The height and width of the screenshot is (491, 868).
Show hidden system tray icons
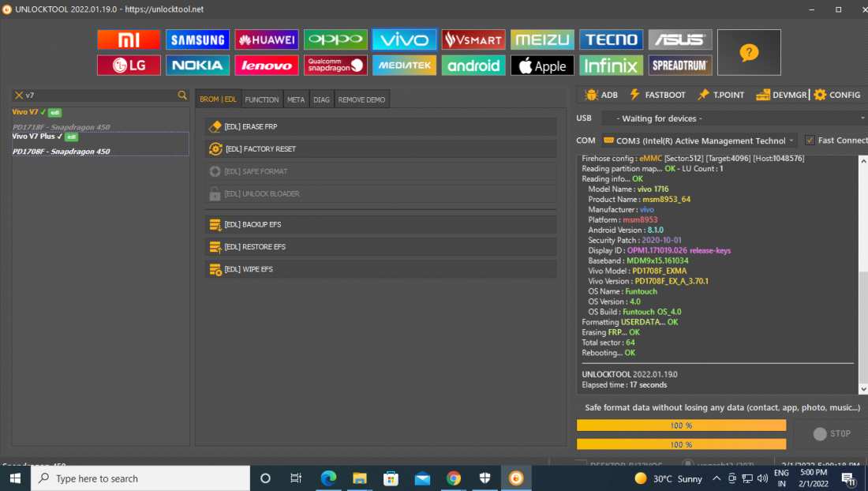pos(716,478)
